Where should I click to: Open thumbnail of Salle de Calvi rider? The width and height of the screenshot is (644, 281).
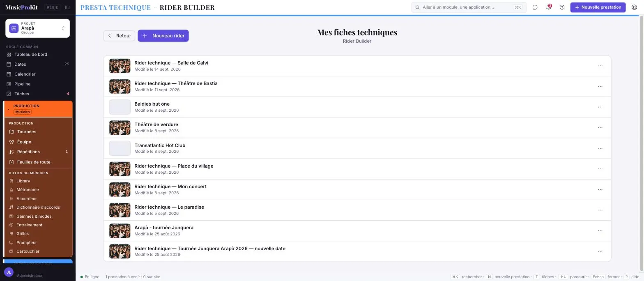120,66
